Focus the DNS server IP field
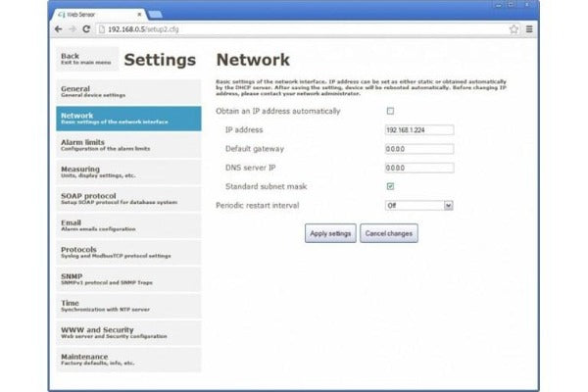This screenshot has height=392, width=588. pos(419,168)
